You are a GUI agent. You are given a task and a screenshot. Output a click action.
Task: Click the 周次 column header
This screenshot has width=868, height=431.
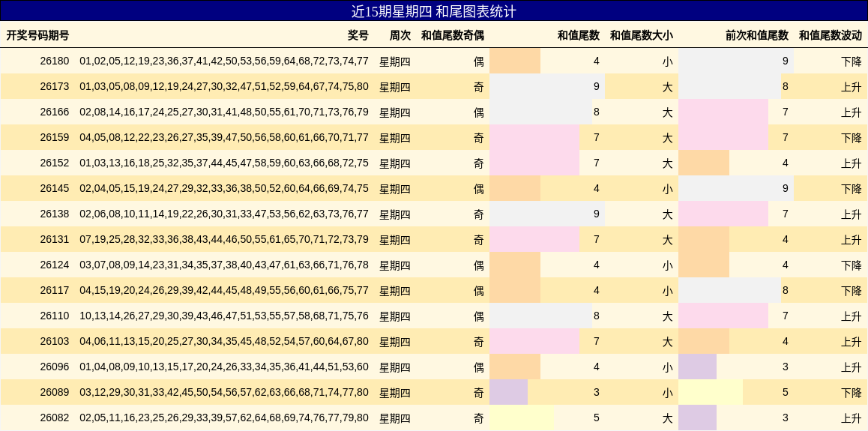coord(400,36)
